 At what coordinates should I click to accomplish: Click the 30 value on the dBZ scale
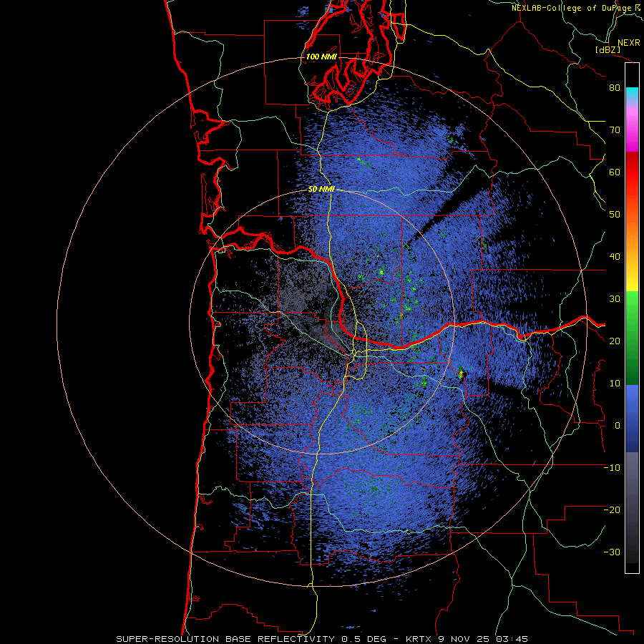tap(615, 299)
